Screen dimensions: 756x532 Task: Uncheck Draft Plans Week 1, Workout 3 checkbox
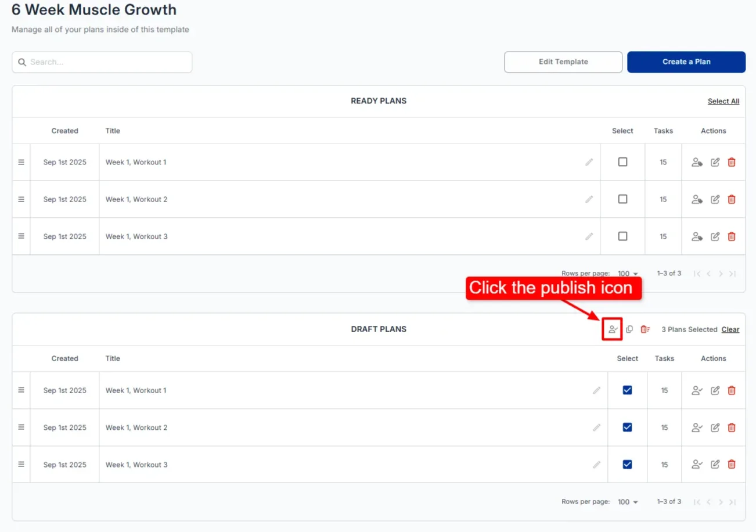(x=627, y=465)
